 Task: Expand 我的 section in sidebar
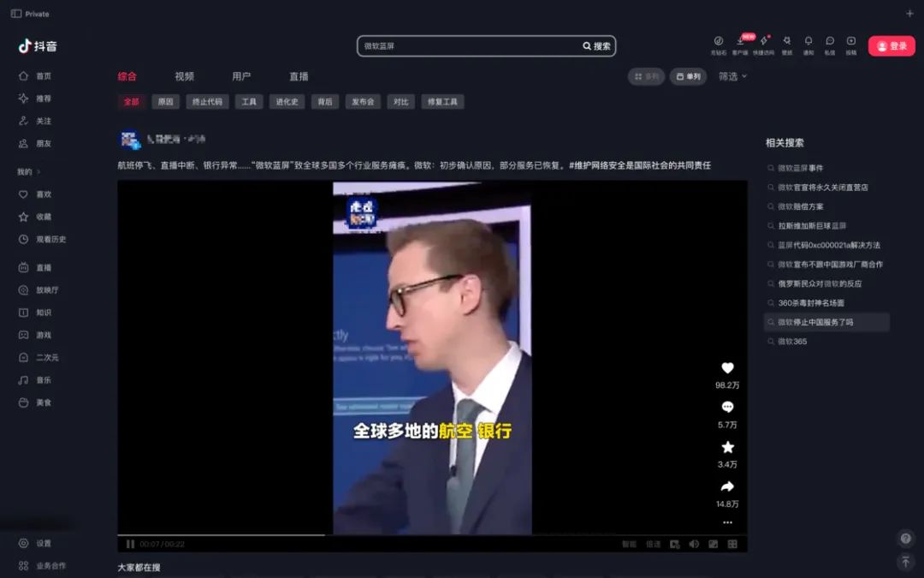(x=28, y=171)
